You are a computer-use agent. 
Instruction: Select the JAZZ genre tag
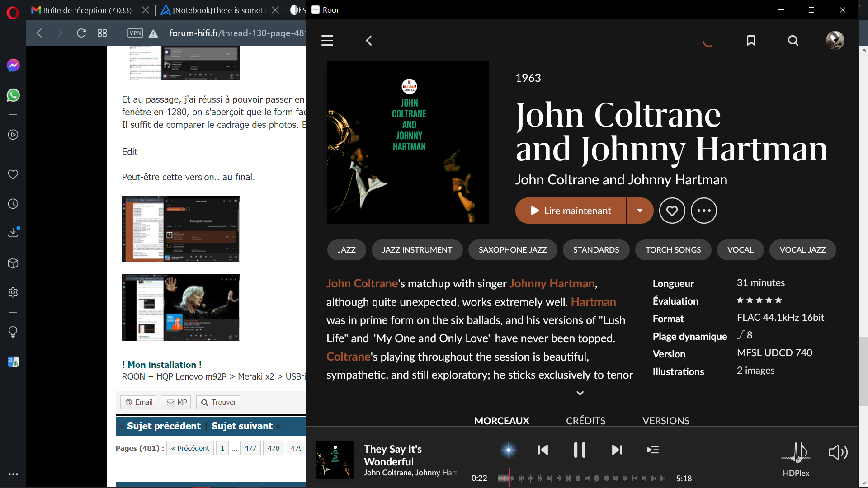tap(347, 250)
